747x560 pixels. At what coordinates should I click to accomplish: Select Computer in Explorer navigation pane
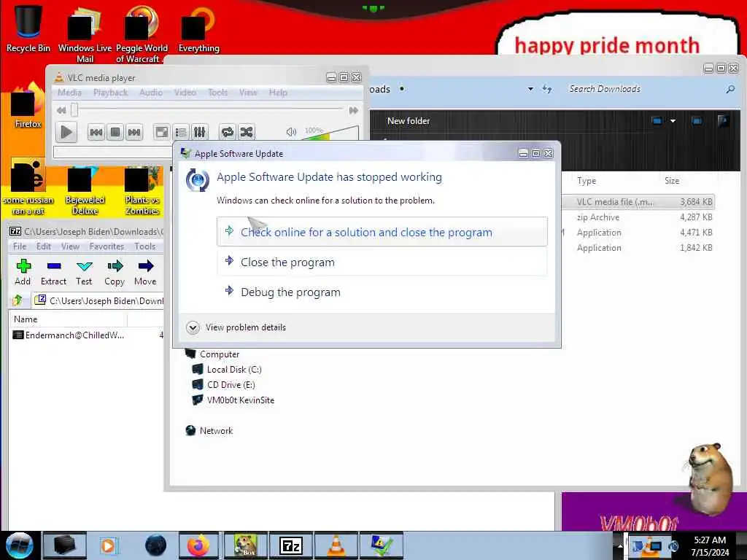(x=212, y=354)
